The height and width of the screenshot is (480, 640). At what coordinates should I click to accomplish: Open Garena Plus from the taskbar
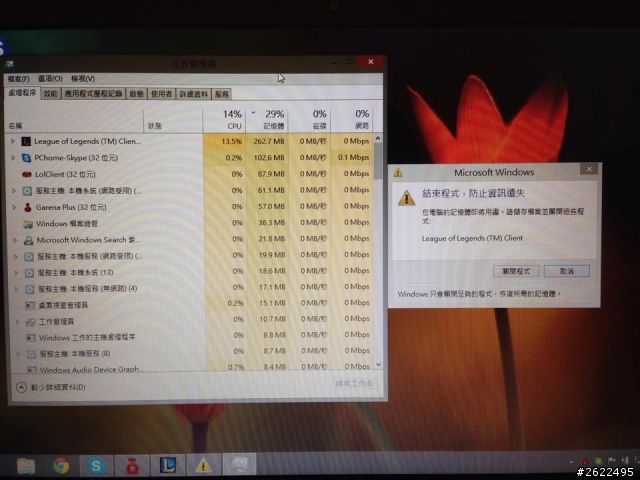[132, 466]
